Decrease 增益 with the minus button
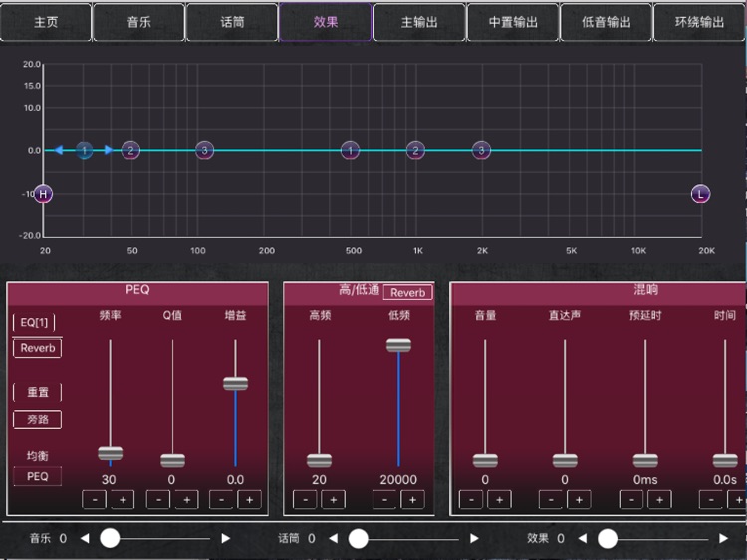 pos(221,500)
